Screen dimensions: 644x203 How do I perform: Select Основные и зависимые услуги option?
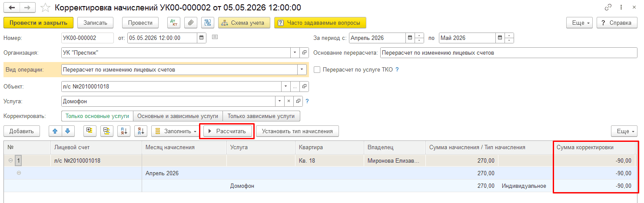[x=178, y=116]
